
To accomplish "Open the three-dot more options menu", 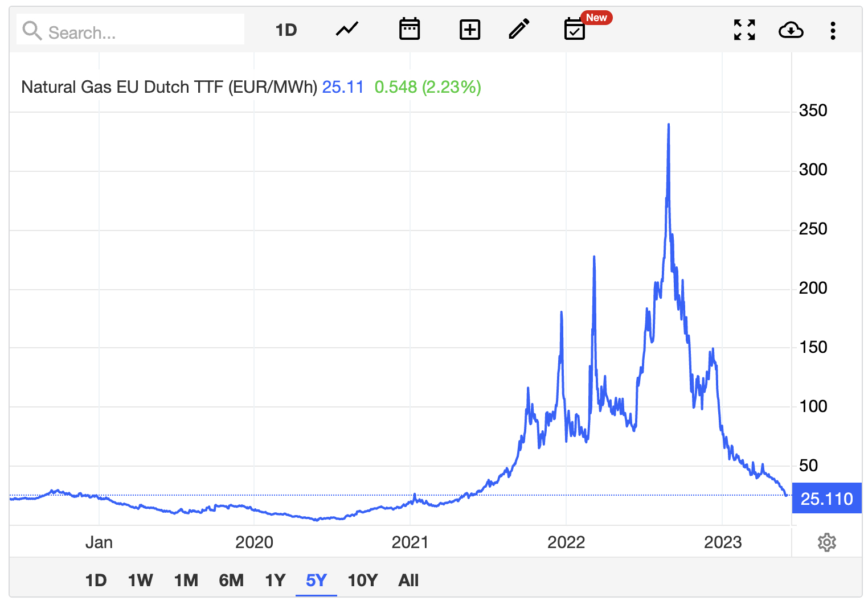I will [x=833, y=30].
